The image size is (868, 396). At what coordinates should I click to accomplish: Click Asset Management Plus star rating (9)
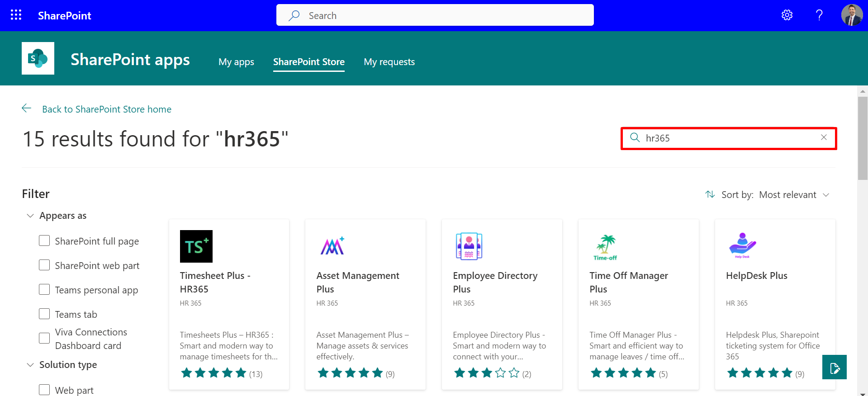(x=356, y=373)
